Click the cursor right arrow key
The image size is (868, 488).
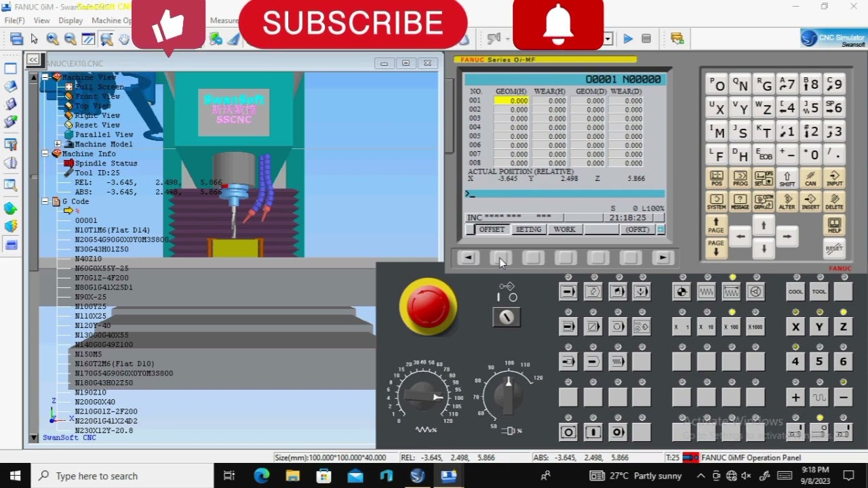click(x=787, y=237)
